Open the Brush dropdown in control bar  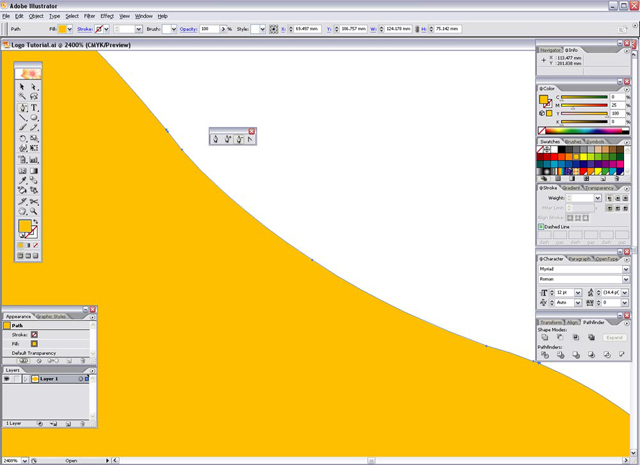(x=174, y=29)
